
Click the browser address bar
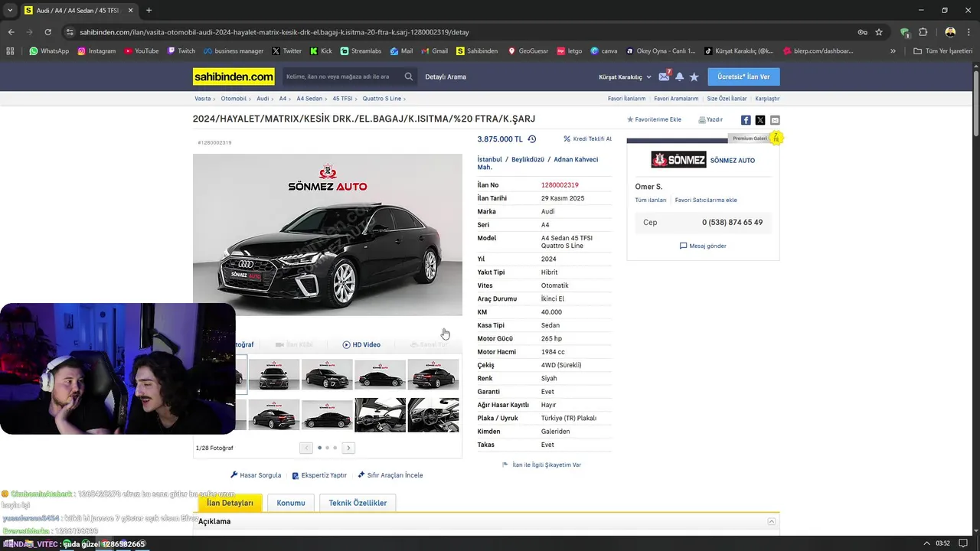pyautogui.click(x=459, y=32)
